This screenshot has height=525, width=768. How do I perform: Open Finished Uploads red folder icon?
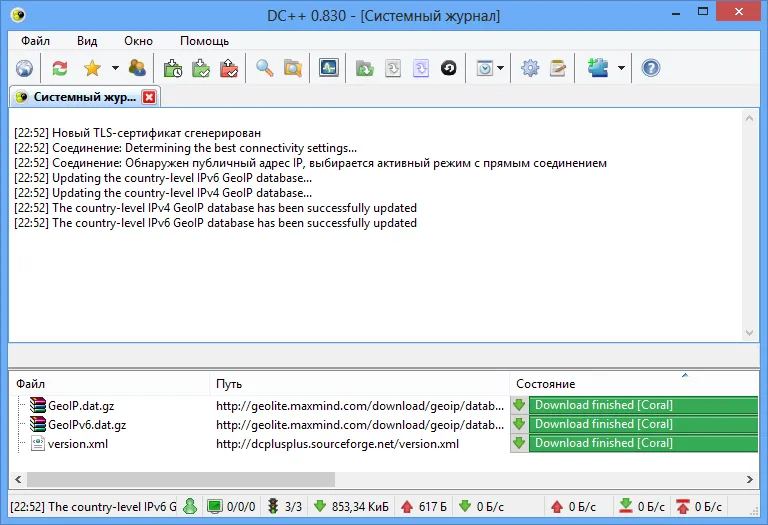click(229, 68)
